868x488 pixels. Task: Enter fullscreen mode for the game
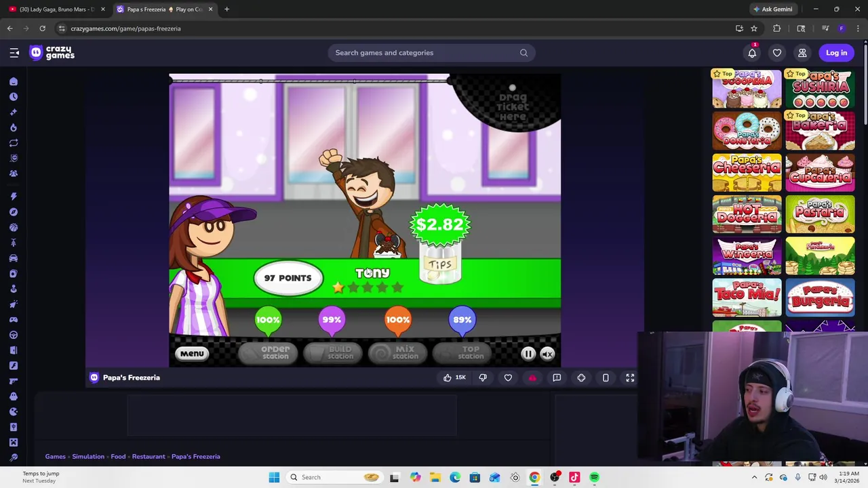630,378
